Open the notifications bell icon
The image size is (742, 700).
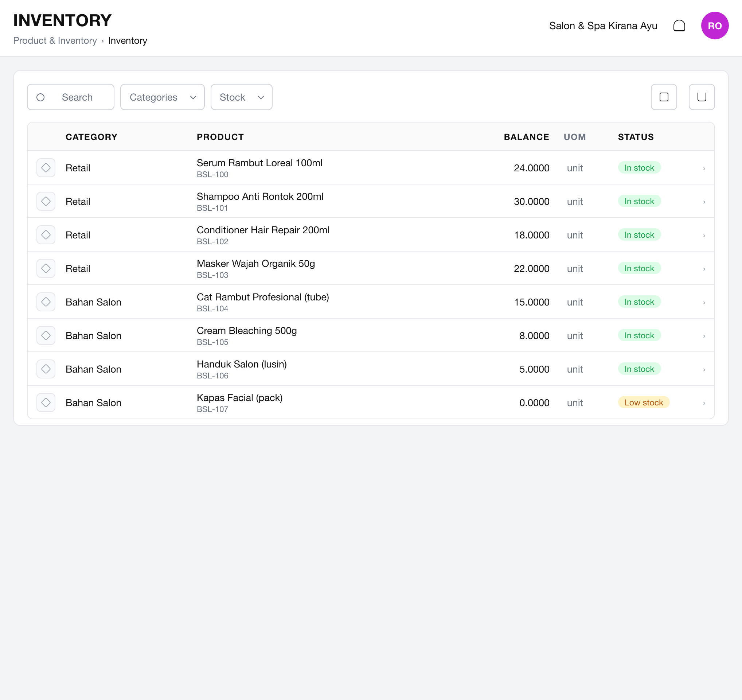click(679, 26)
